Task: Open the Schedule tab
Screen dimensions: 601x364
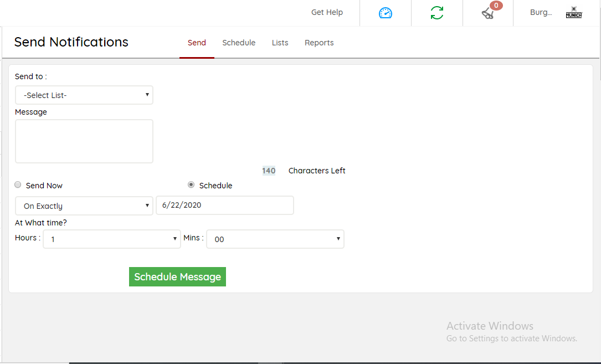Action: [x=239, y=43]
